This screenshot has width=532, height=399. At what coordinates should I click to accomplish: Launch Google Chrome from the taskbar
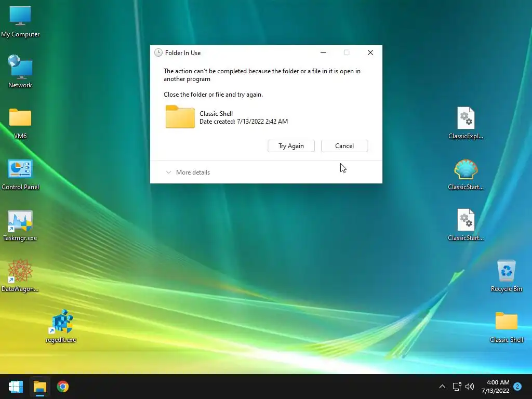pos(63,387)
